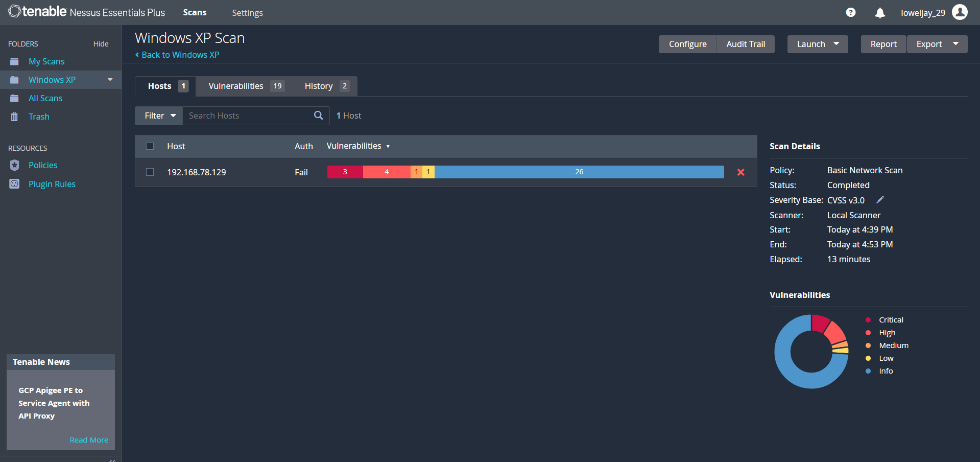Click the critical severity bar showing 3
Image resolution: width=980 pixels, height=462 pixels.
pyautogui.click(x=345, y=172)
